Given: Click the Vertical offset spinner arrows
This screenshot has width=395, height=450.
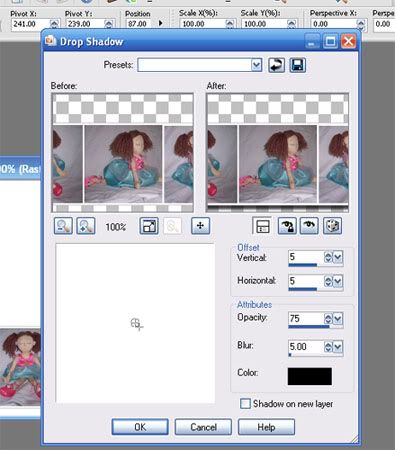Looking at the screenshot, I should point(328,257).
